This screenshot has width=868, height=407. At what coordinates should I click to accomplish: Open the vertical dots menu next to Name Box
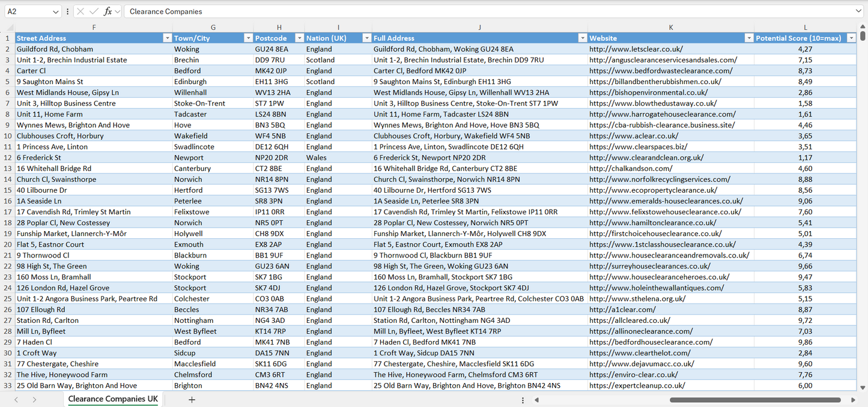point(67,11)
